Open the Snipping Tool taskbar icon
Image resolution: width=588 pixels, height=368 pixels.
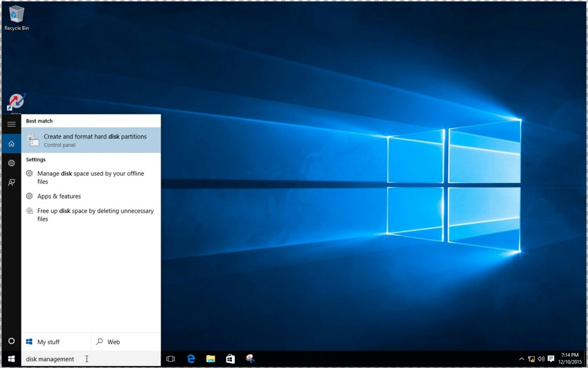click(x=250, y=359)
